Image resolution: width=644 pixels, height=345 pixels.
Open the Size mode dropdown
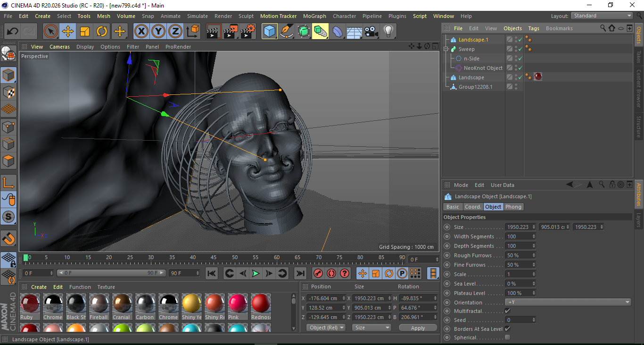pyautogui.click(x=372, y=328)
